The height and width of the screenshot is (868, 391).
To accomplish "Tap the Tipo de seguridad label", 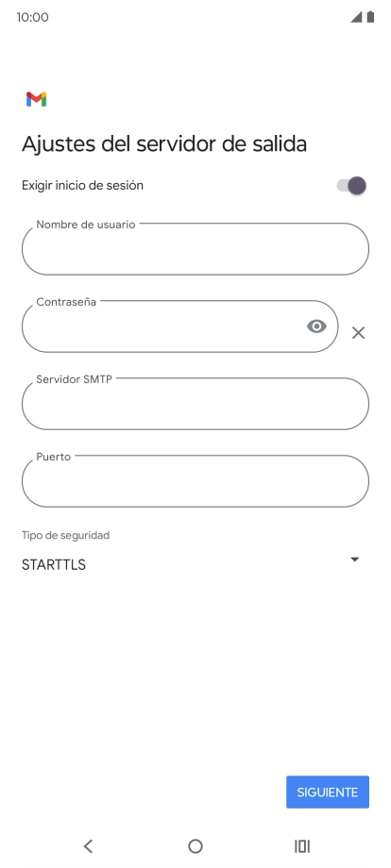I will 65,535.
